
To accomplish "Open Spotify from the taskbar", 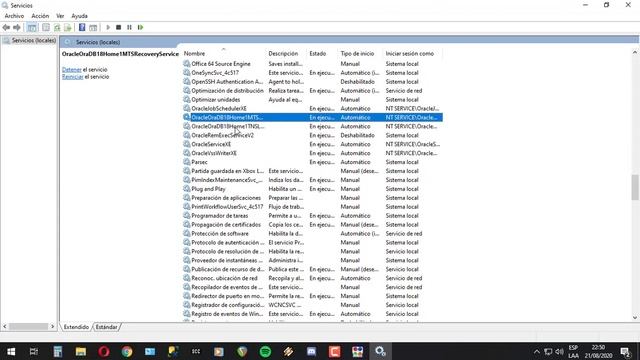I will (265, 351).
